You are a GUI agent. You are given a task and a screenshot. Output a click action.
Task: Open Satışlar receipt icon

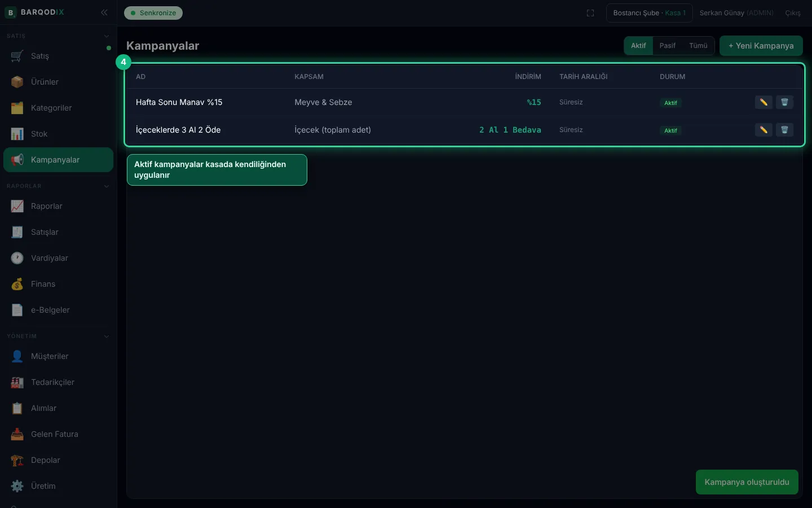(x=17, y=232)
